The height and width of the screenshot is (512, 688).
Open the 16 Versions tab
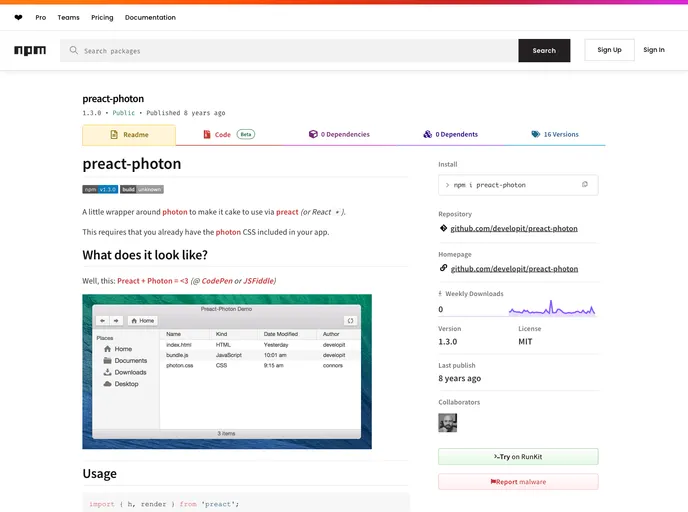click(x=555, y=134)
